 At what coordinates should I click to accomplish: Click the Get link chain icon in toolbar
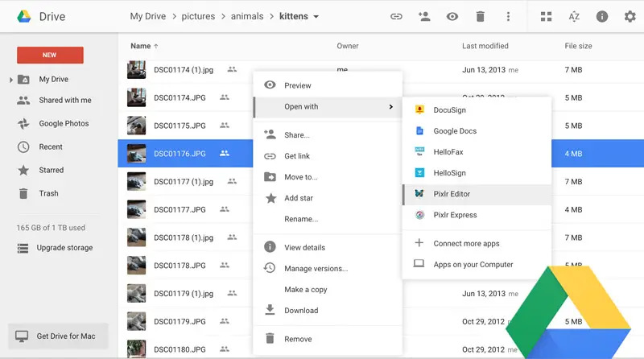[396, 16]
